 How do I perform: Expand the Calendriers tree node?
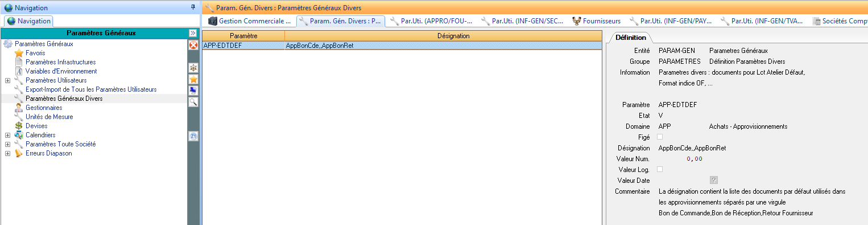(7, 135)
